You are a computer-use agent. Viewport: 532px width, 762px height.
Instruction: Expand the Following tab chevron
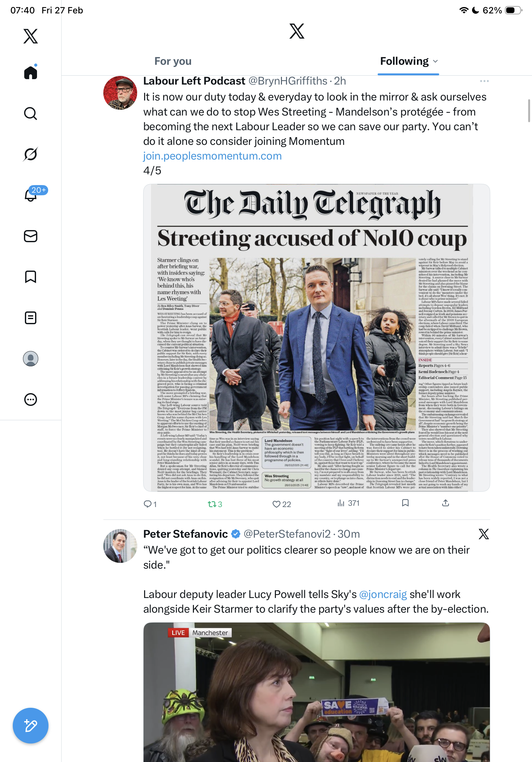[x=435, y=61]
